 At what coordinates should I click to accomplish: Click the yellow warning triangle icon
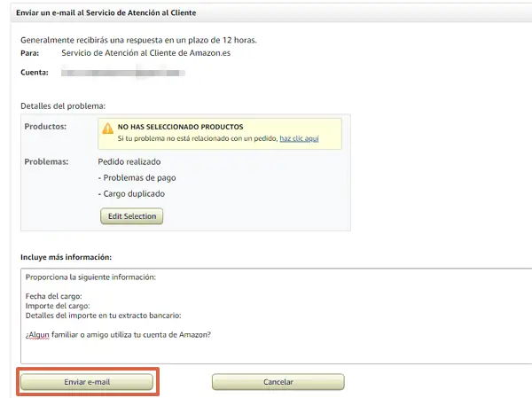pyautogui.click(x=107, y=129)
